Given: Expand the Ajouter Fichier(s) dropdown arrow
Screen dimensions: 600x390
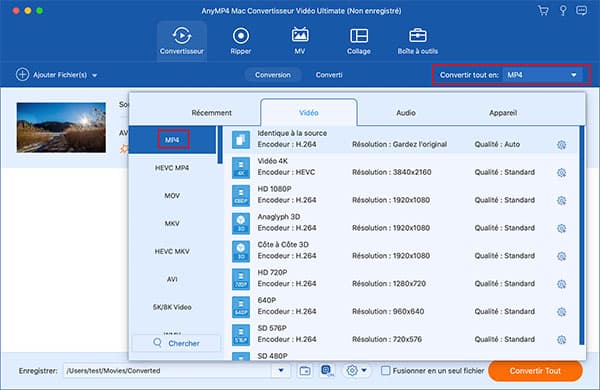Looking at the screenshot, I should click(x=95, y=75).
